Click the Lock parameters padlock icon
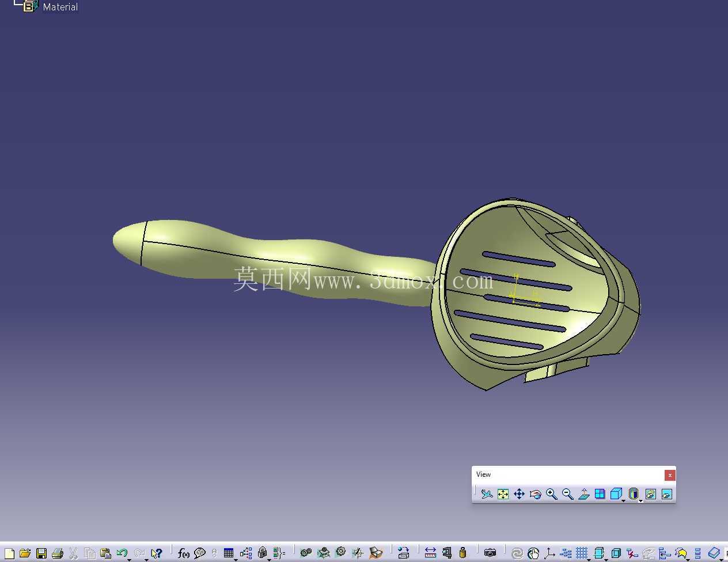 pos(262,553)
